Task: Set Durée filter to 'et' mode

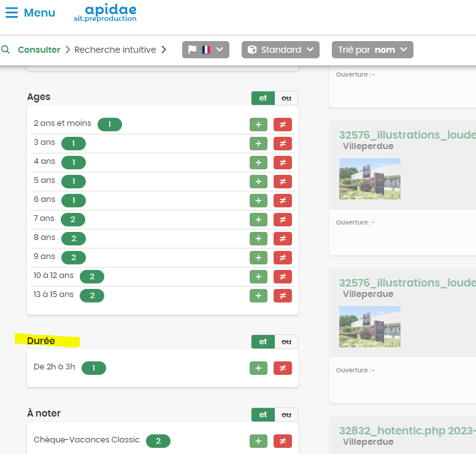Action: coord(263,342)
